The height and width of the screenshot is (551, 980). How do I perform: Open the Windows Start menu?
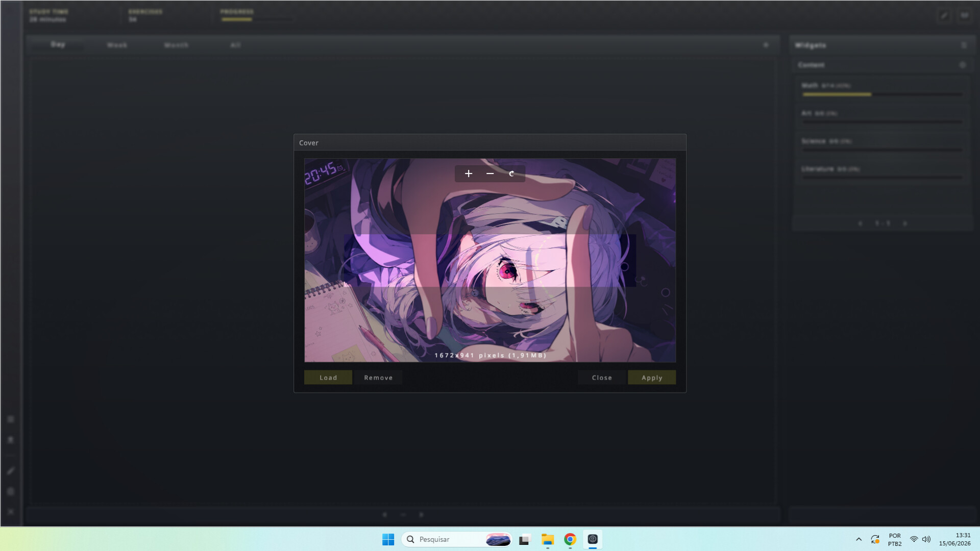388,539
